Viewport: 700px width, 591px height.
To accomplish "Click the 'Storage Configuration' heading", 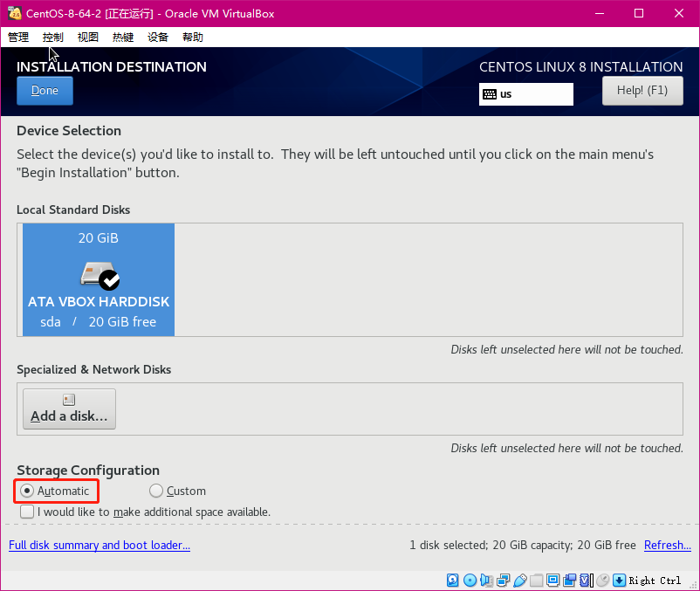I will [x=88, y=470].
